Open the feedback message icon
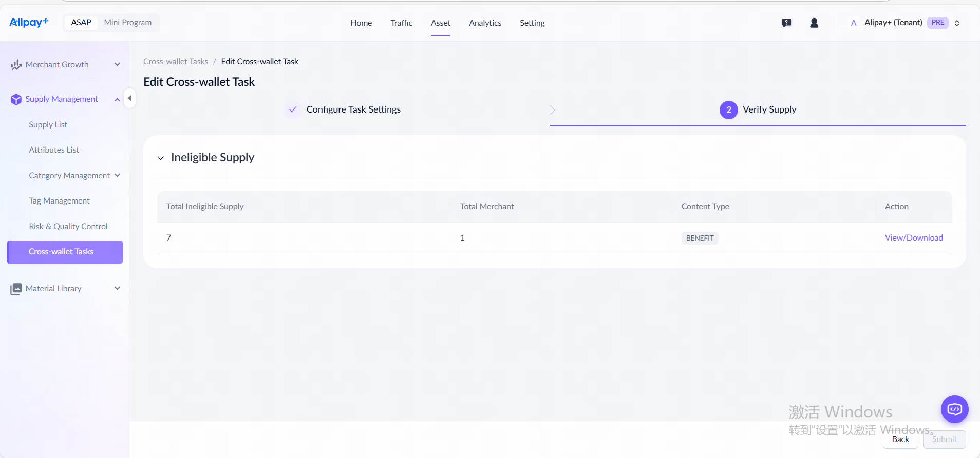This screenshot has width=980, height=458. [786, 23]
